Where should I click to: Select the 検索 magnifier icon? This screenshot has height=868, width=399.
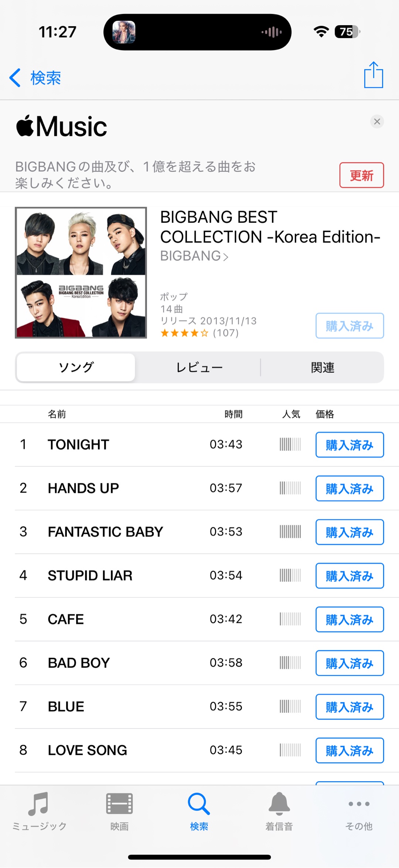[x=199, y=811]
